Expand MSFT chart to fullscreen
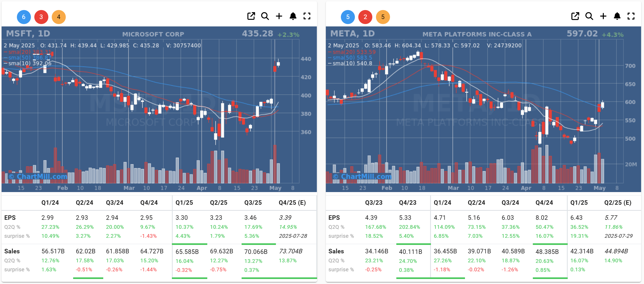The width and height of the screenshot is (644, 284). [x=307, y=16]
